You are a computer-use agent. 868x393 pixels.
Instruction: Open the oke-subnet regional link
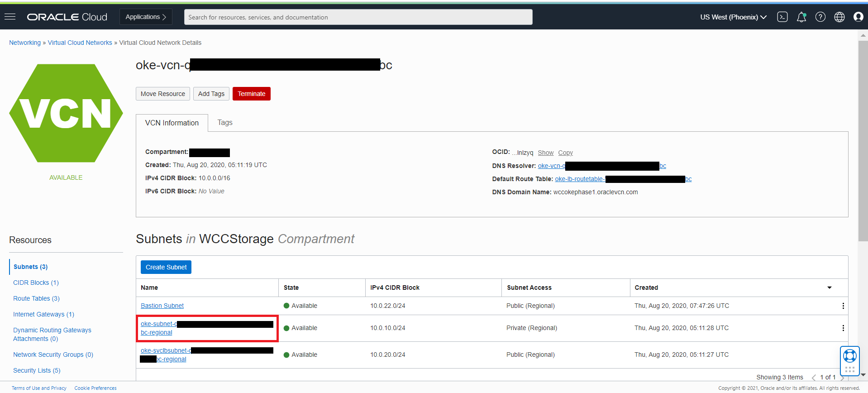(x=207, y=328)
